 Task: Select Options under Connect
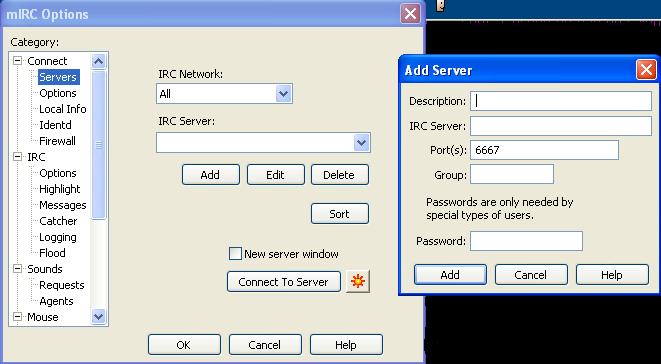(58, 93)
